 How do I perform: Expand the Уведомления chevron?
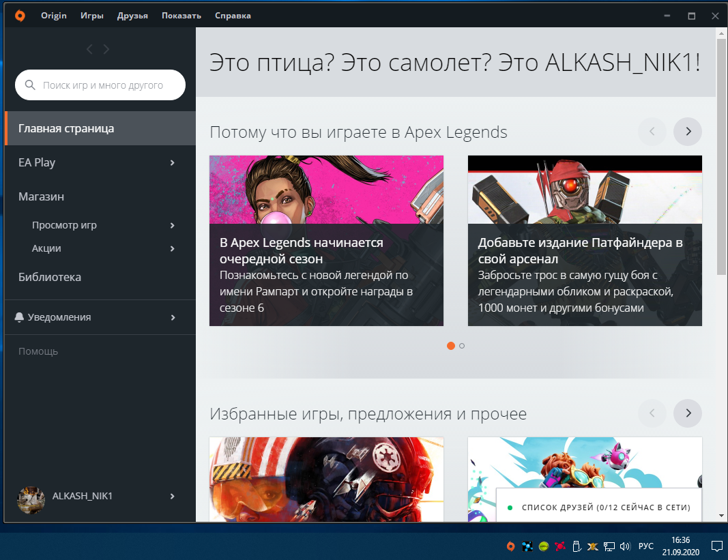coord(173,317)
